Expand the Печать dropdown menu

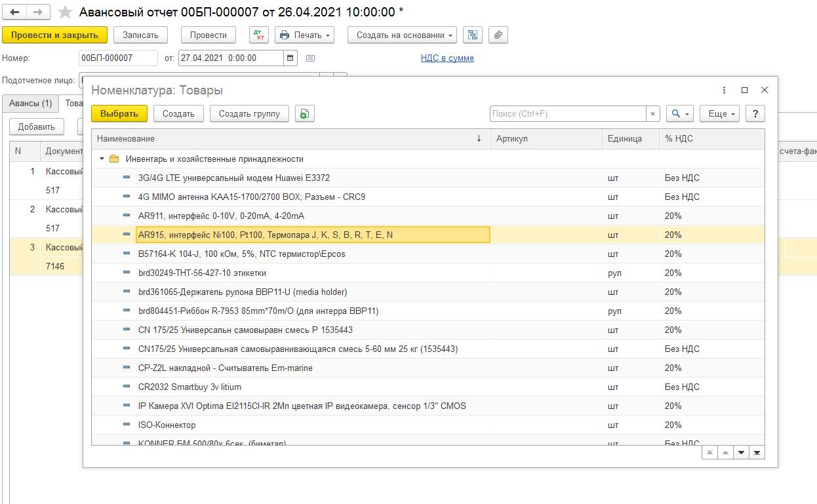click(x=304, y=35)
